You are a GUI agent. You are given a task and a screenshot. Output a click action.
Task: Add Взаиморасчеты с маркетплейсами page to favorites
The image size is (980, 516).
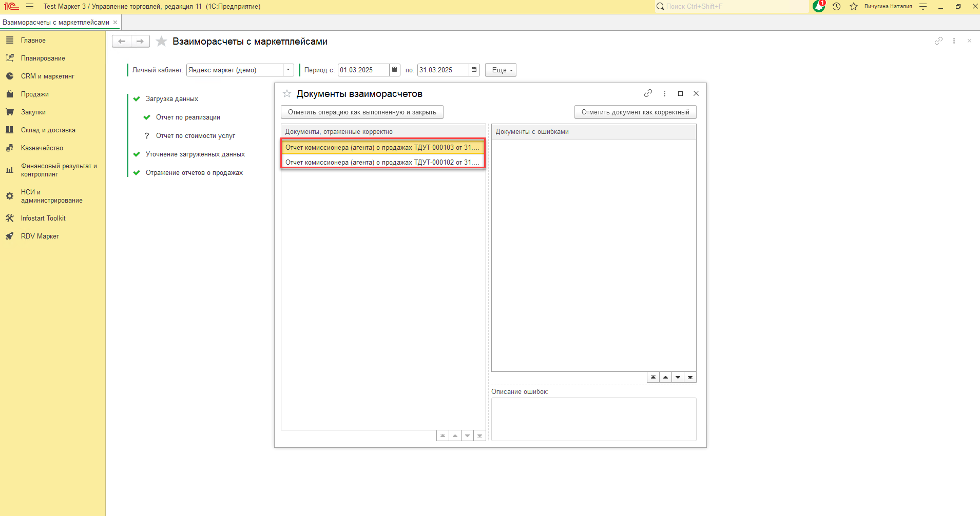pyautogui.click(x=162, y=42)
